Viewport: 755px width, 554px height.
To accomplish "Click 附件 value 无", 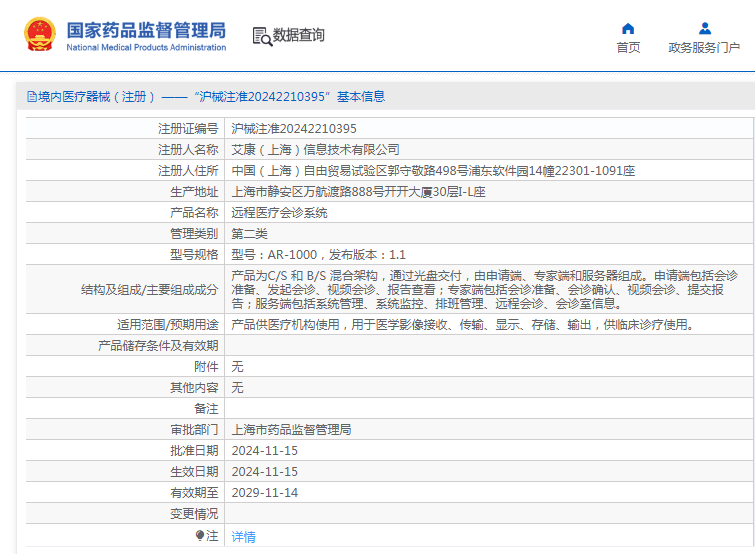I will click(237, 367).
